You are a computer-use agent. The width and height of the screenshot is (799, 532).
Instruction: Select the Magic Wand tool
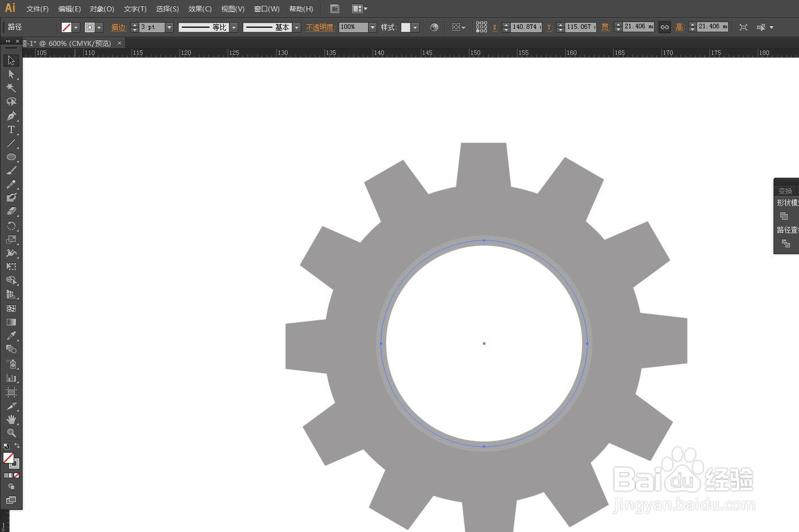pyautogui.click(x=11, y=88)
